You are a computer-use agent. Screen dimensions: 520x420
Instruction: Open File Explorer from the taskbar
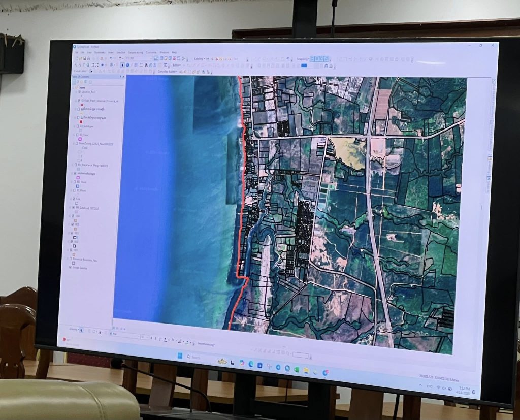[x=306, y=370]
